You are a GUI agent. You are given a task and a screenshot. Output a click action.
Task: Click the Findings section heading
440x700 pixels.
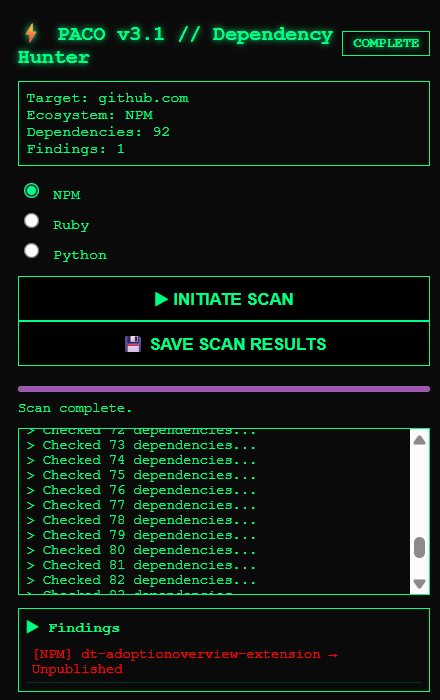point(84,628)
